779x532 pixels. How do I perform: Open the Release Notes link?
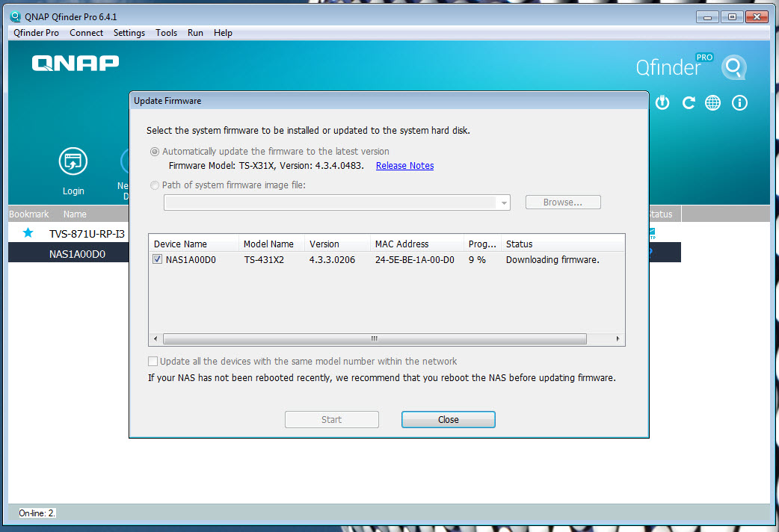(404, 166)
